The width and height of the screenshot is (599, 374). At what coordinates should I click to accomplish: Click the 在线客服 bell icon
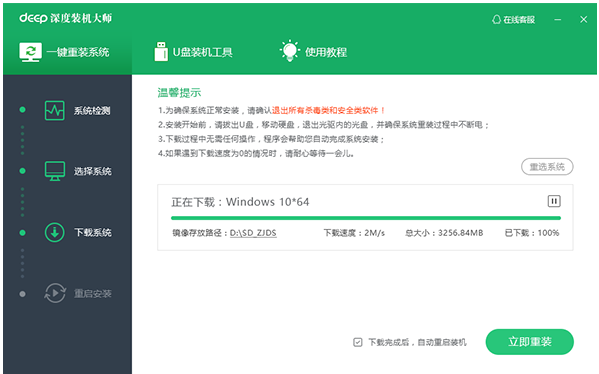[x=496, y=19]
